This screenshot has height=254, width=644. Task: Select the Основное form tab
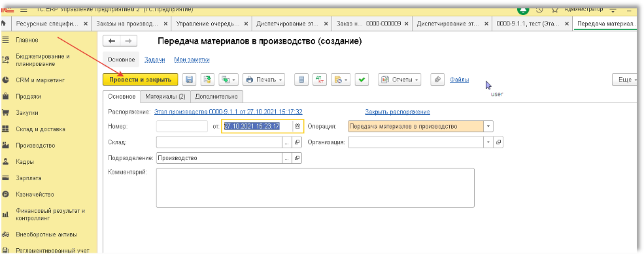(122, 97)
